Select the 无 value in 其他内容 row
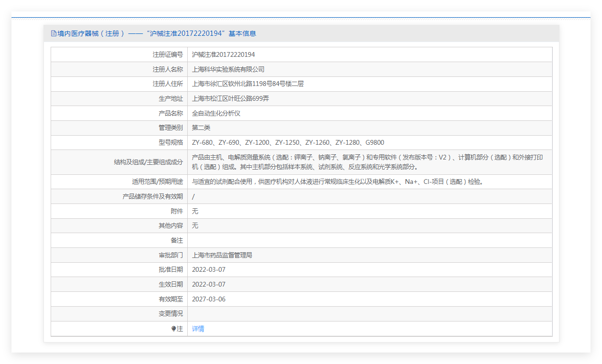 (x=195, y=225)
